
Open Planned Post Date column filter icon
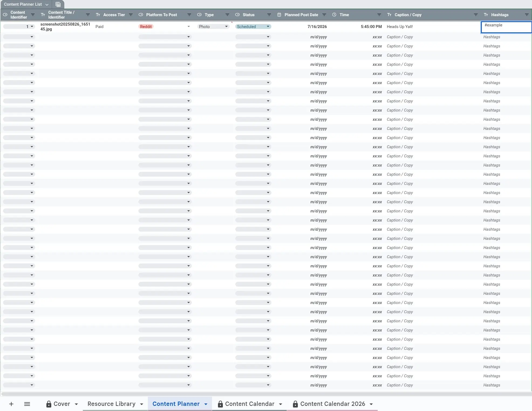coord(324,15)
